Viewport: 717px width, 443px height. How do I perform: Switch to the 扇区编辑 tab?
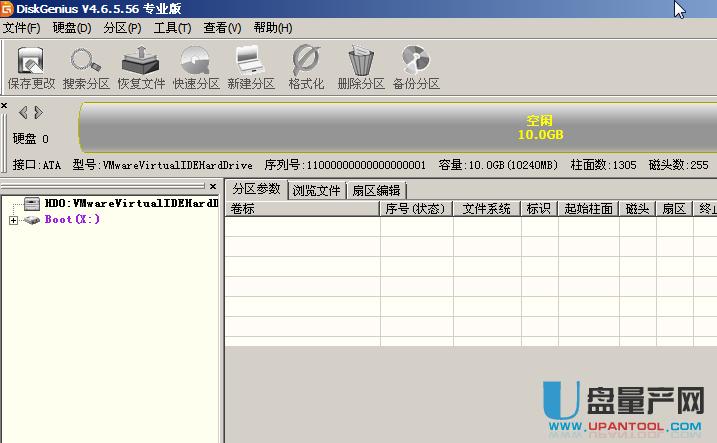(376, 190)
